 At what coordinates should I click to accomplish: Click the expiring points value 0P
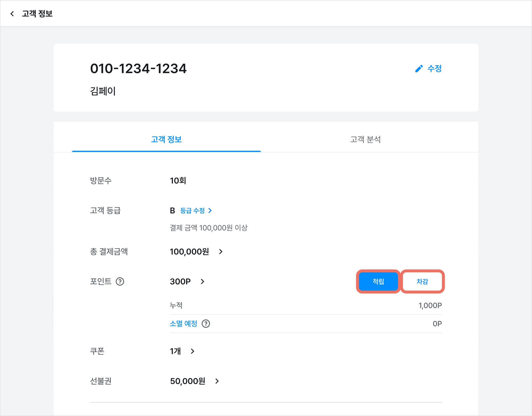point(437,324)
